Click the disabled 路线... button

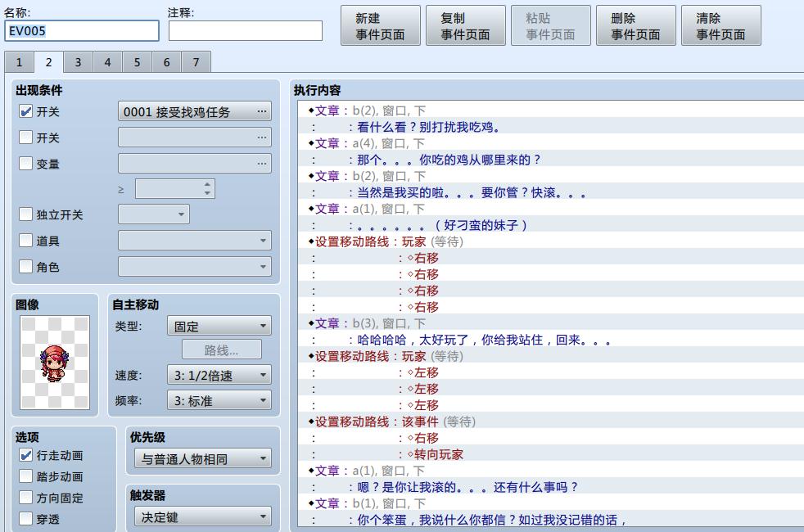222,349
